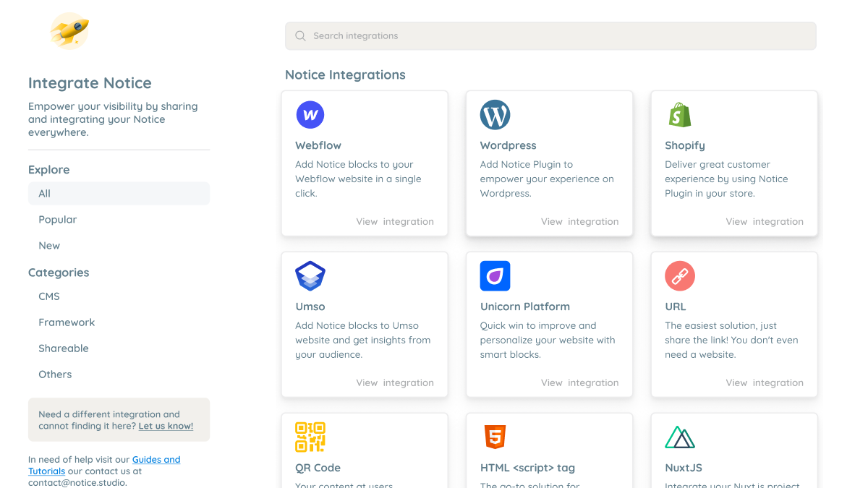Viewport: 868px width, 488px height.
Task: Click the Webflow logo icon
Action: (x=310, y=114)
